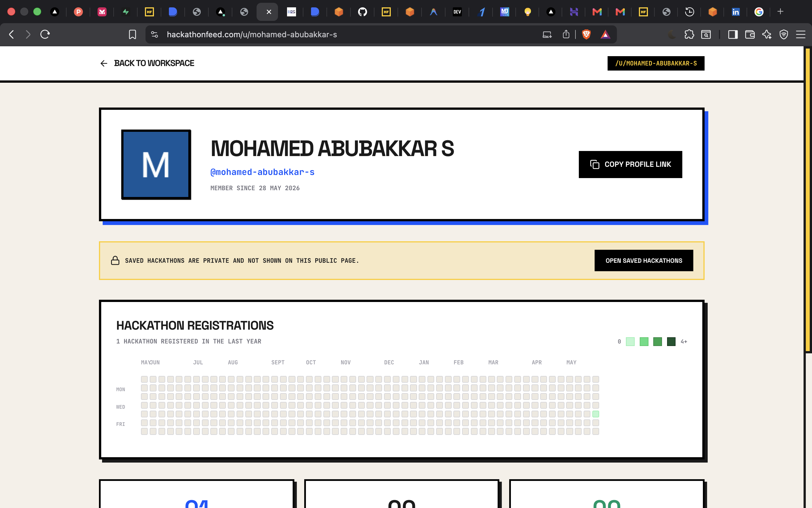The height and width of the screenshot is (508, 812).
Task: Click the back arrow beside Back to Workspace
Action: click(104, 63)
